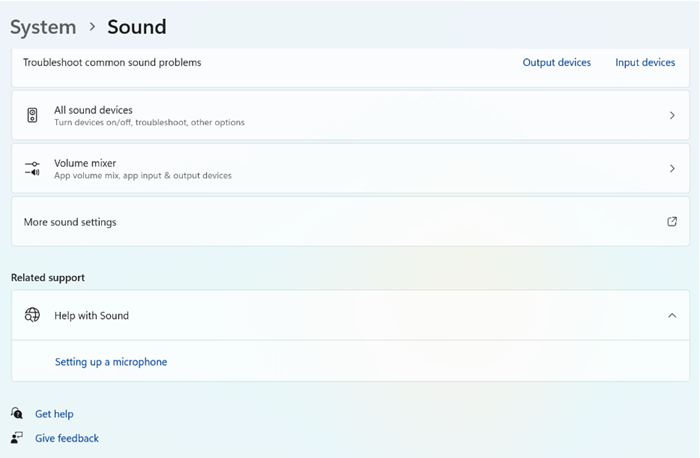
Task: Click 'Turn devices on/off, troubleshoot, other options' text
Action: [x=150, y=122]
